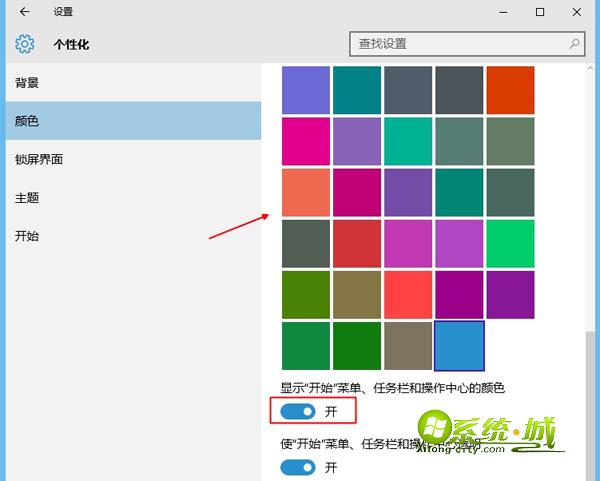
Task: Click the magnifier icon in search box
Action: coord(575,44)
